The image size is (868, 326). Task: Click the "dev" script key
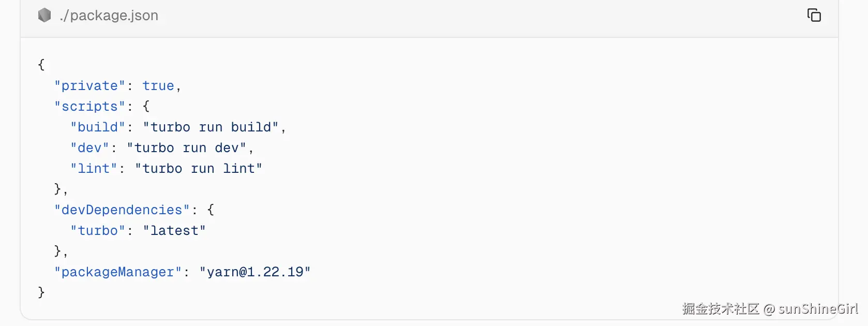(x=90, y=148)
